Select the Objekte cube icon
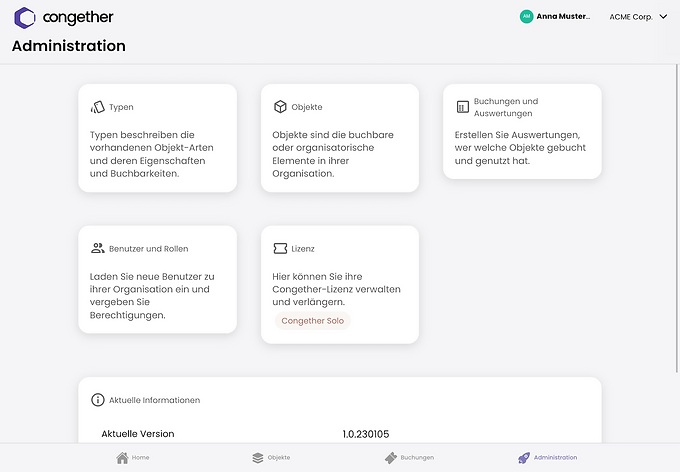The image size is (680, 472). [280, 107]
